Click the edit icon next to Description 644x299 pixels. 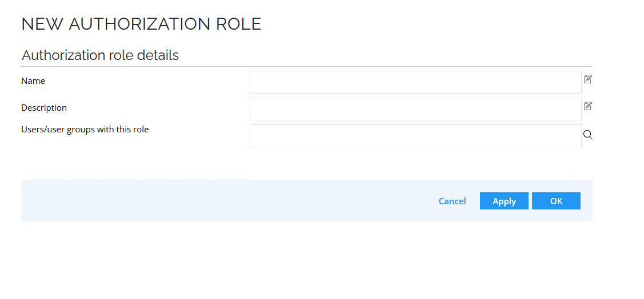pyautogui.click(x=588, y=106)
